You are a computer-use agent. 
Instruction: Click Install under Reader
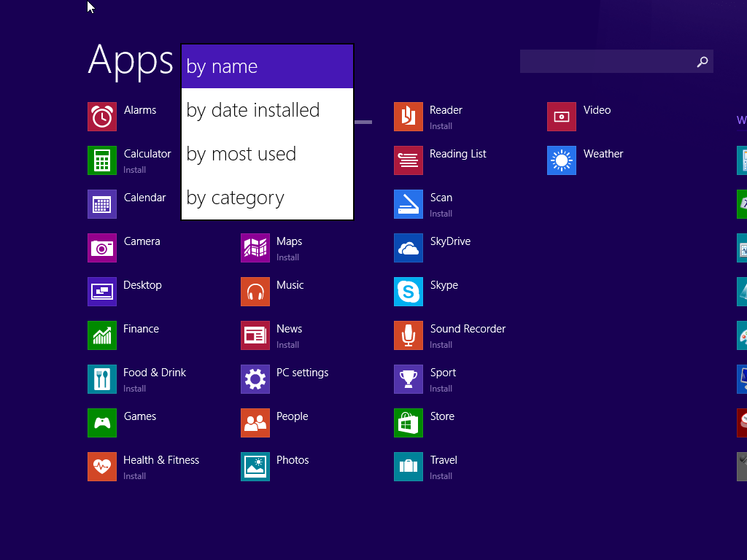(x=441, y=125)
